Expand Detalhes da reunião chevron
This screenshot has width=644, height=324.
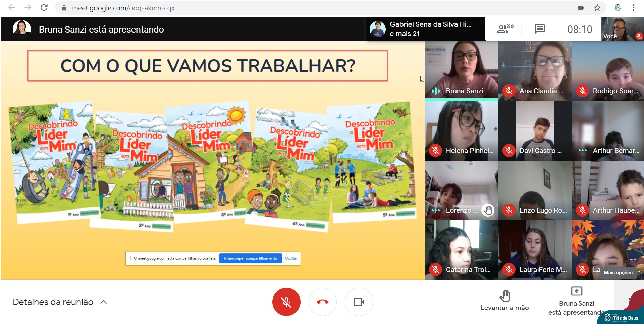pos(104,302)
